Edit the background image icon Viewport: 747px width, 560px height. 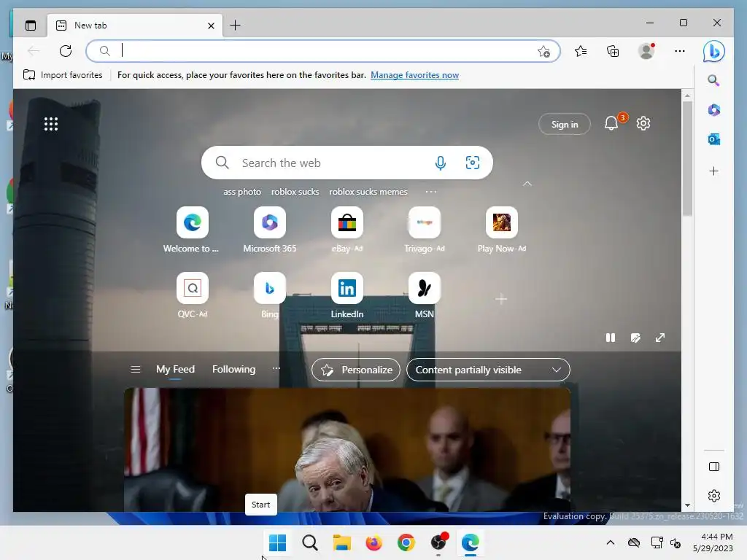pos(635,338)
